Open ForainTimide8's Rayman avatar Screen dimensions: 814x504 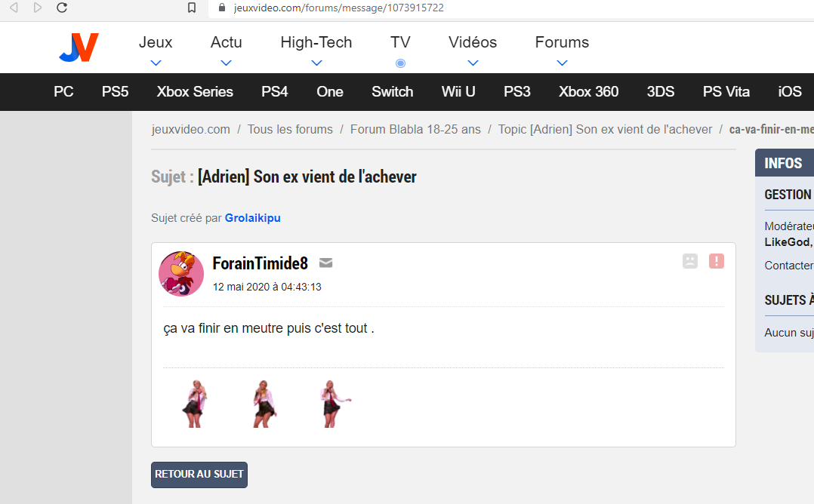[181, 274]
